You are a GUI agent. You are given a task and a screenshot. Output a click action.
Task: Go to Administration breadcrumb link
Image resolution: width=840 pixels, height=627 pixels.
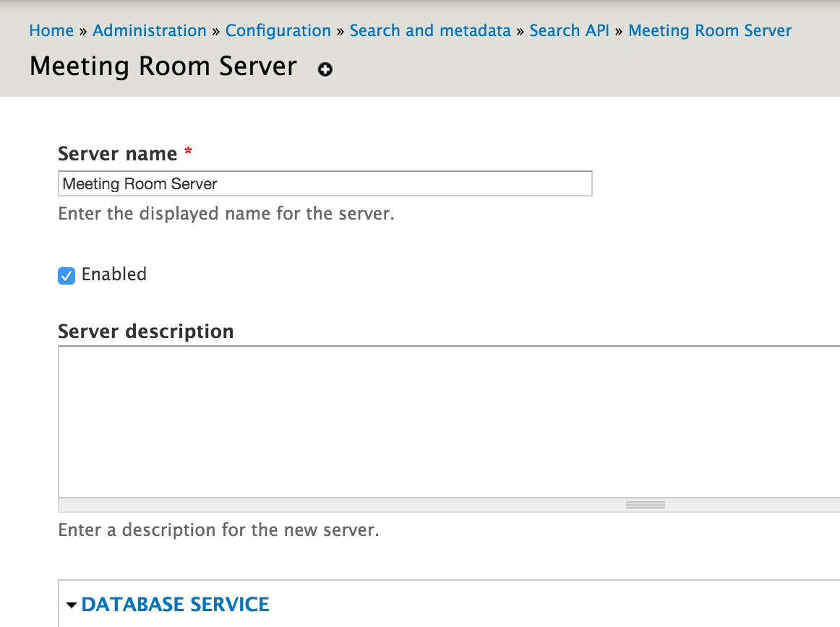[150, 30]
